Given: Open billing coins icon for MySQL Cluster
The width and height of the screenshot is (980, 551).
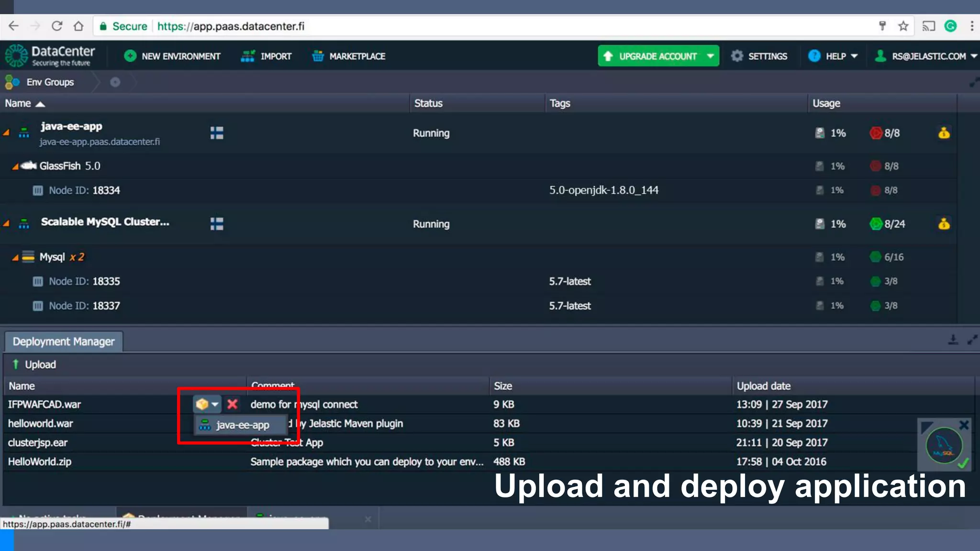Looking at the screenshot, I should [x=944, y=224].
